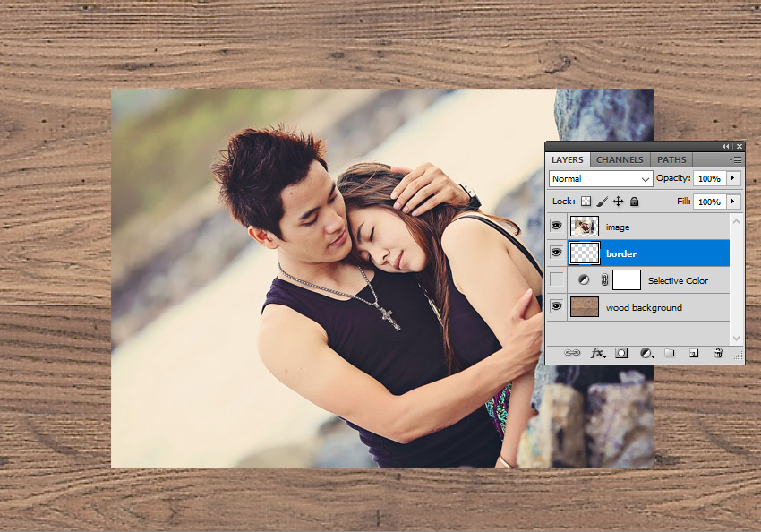Viewport: 761px width, 532px height.
Task: Switch to the Channels tab
Action: pos(620,160)
